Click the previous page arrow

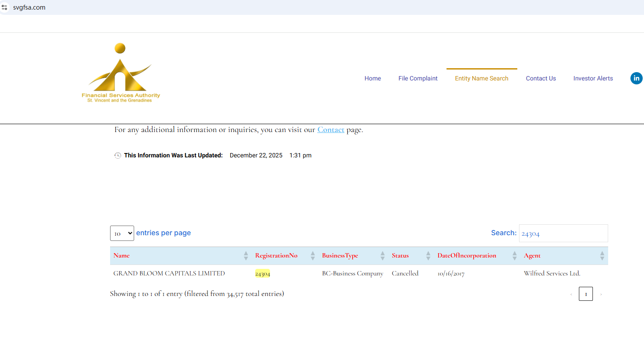(571, 294)
